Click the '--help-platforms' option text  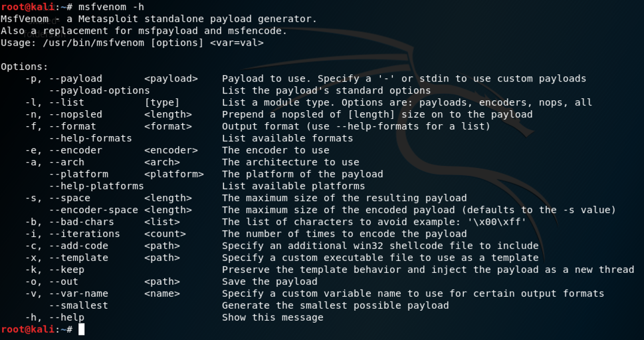click(96, 186)
